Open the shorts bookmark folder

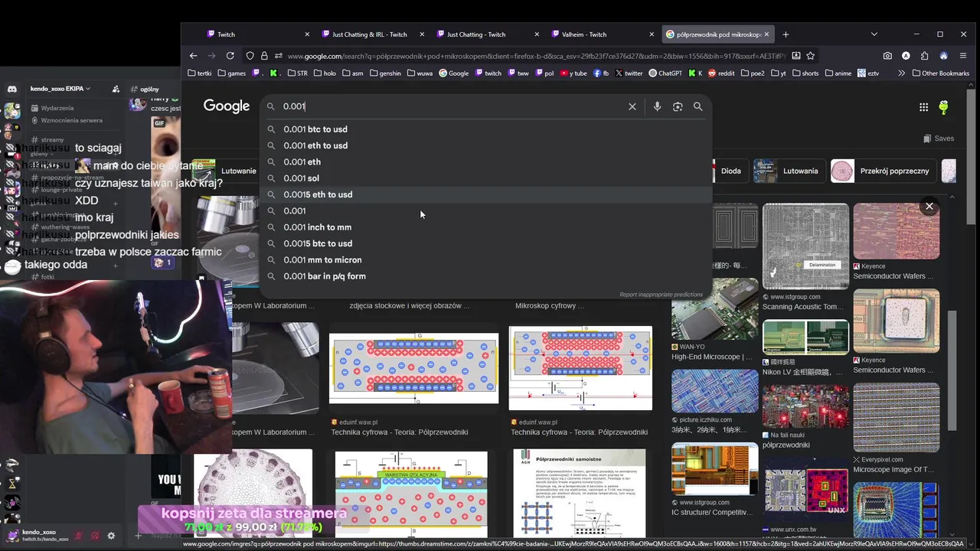tap(805, 73)
